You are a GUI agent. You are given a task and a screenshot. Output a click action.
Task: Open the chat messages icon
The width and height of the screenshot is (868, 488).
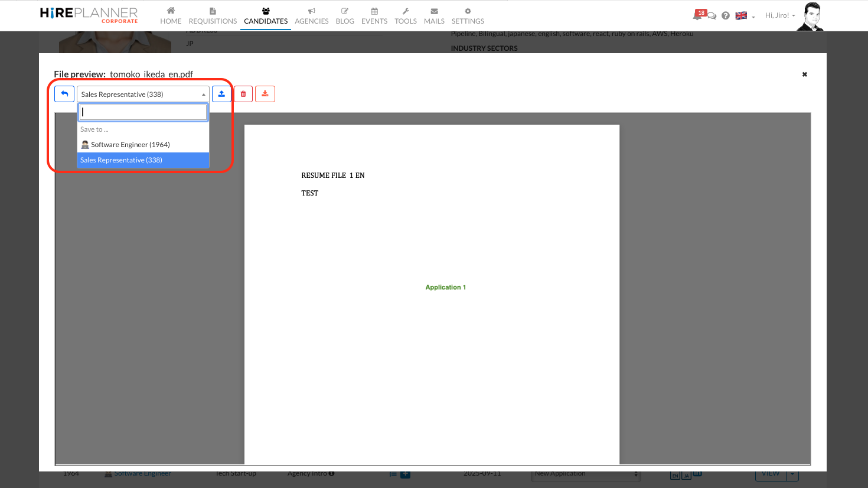[x=712, y=16]
